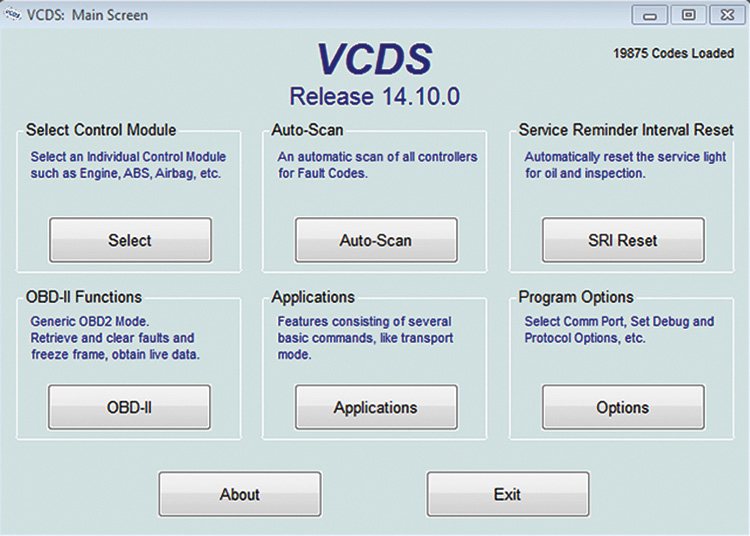Maximize the VCDS window
The image size is (750, 536).
click(x=688, y=15)
